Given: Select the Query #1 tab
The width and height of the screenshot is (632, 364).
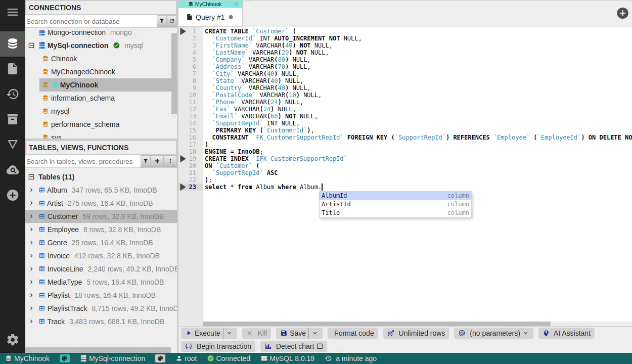Looking at the screenshot, I should coord(210,17).
